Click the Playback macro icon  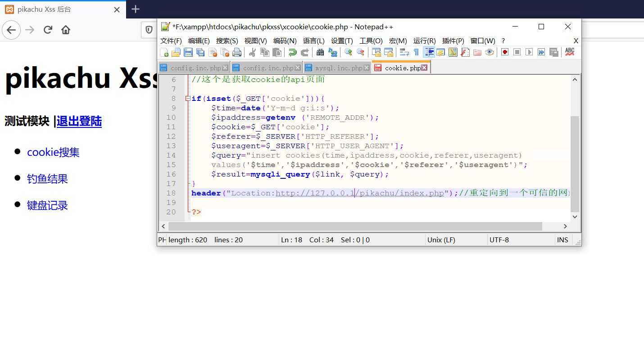pyautogui.click(x=529, y=52)
